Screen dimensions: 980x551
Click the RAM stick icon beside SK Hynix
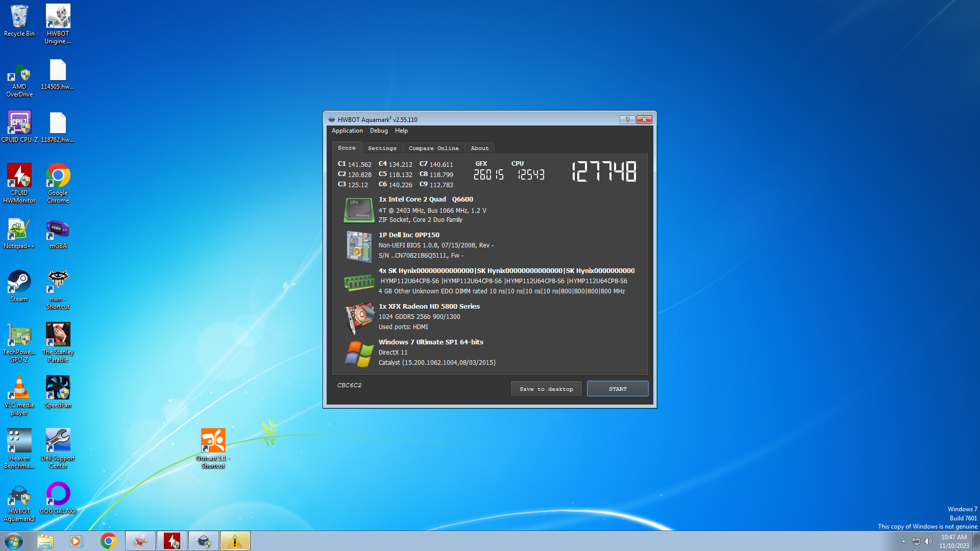359,282
